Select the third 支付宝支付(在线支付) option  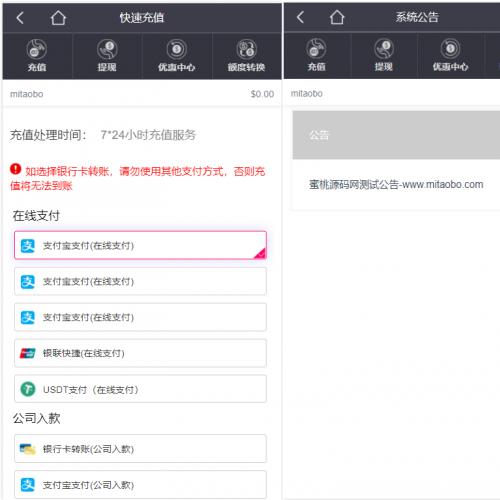(140, 317)
